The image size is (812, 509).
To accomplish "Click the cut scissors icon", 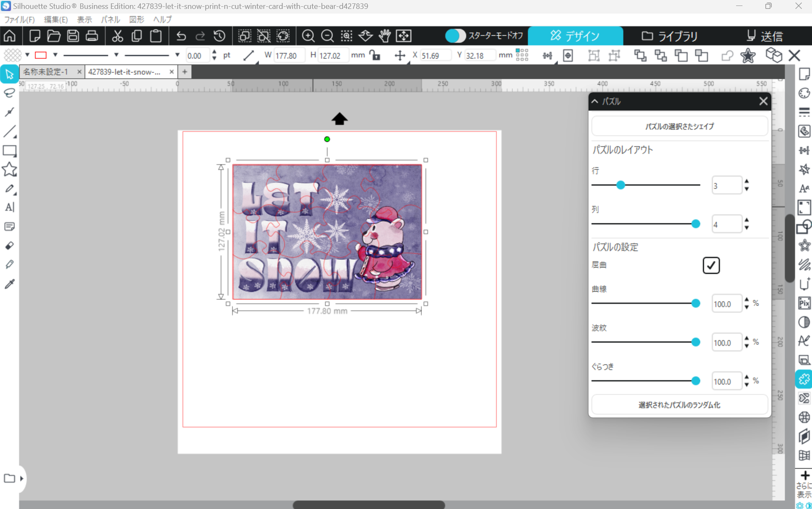I will click(117, 36).
